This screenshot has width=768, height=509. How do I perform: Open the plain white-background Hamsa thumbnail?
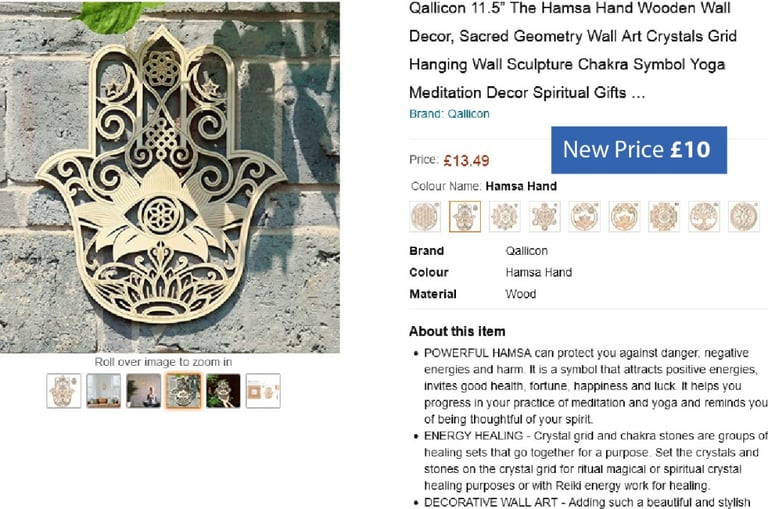click(64, 390)
